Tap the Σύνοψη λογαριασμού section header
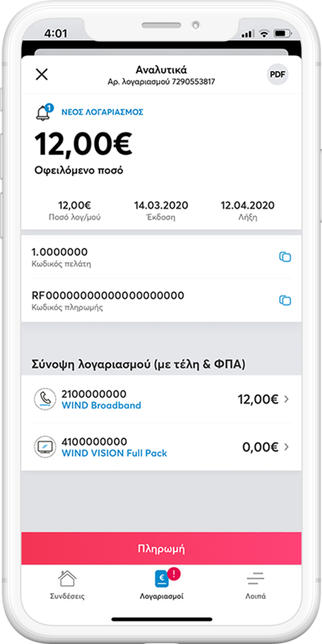Image resolution: width=322 pixels, height=644 pixels. [138, 364]
